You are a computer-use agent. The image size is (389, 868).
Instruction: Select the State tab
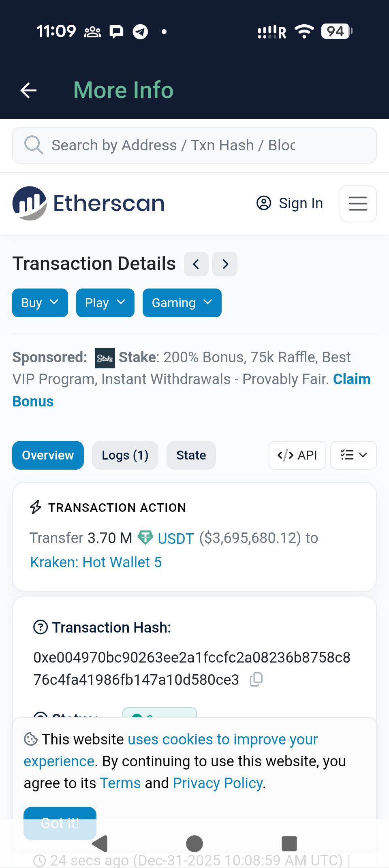click(191, 455)
